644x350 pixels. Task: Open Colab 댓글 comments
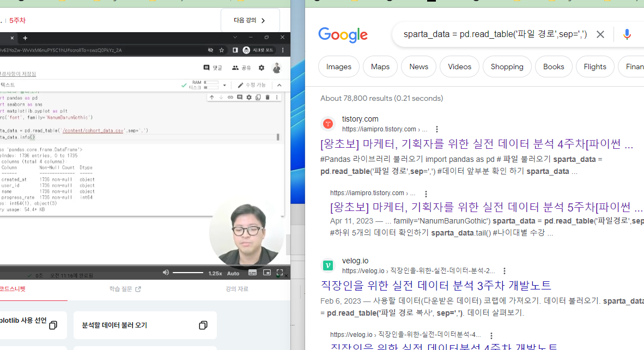tap(212, 68)
